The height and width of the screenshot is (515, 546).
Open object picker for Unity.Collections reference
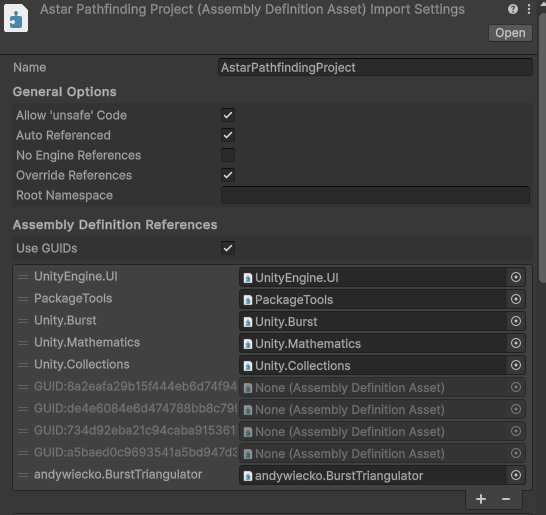[516, 365]
